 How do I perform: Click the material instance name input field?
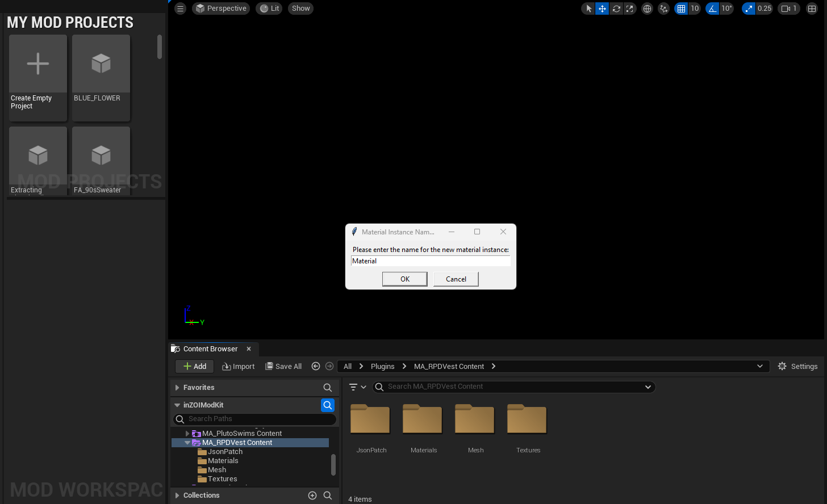click(x=431, y=261)
